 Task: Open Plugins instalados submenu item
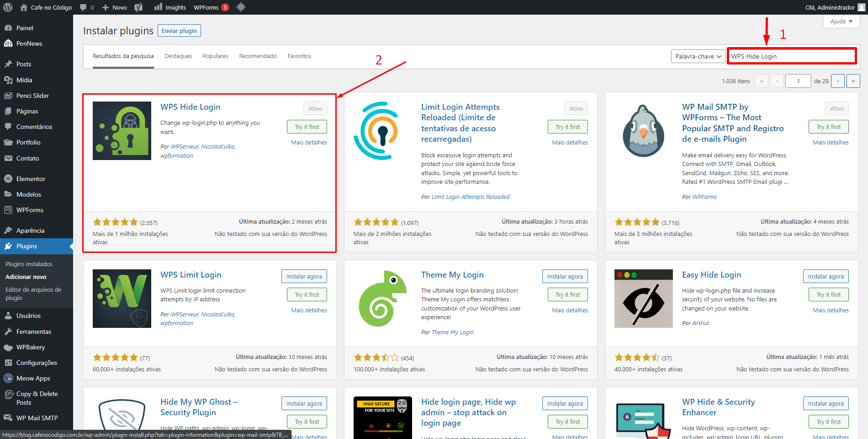click(x=29, y=264)
